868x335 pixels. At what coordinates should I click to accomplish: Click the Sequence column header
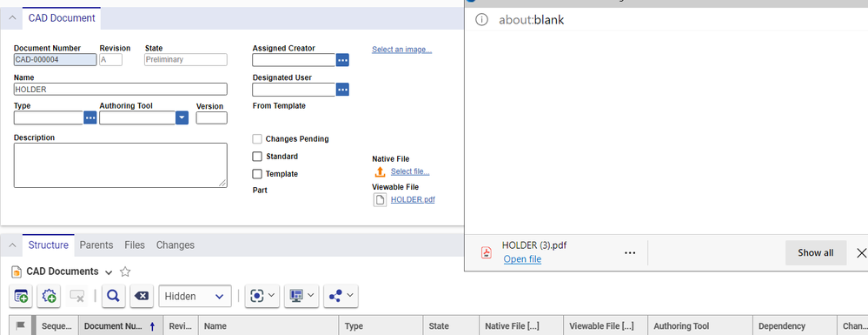[x=57, y=326]
